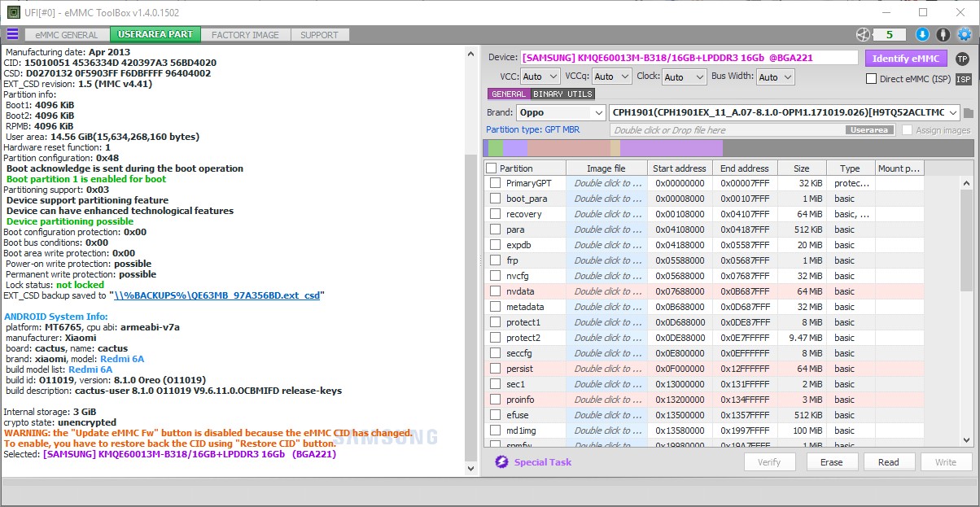Click the Read button
The width and height of the screenshot is (980, 507).
[x=889, y=462]
